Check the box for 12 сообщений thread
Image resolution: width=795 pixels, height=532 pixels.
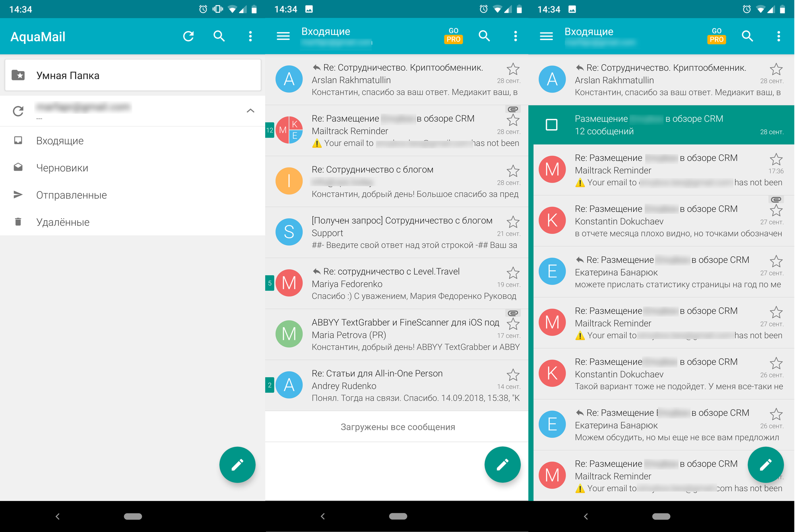pyautogui.click(x=552, y=125)
